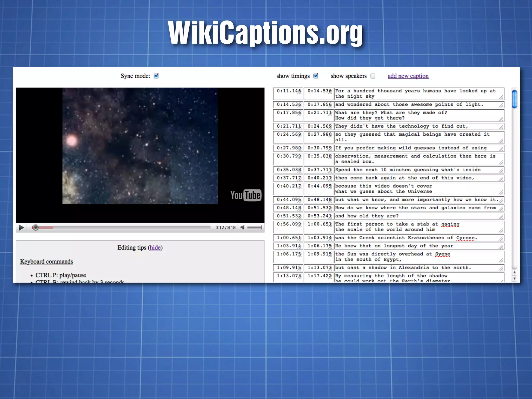Screen dimensions: 532x399
Task: Click the end time field 1:17.422
Action: point(319,277)
